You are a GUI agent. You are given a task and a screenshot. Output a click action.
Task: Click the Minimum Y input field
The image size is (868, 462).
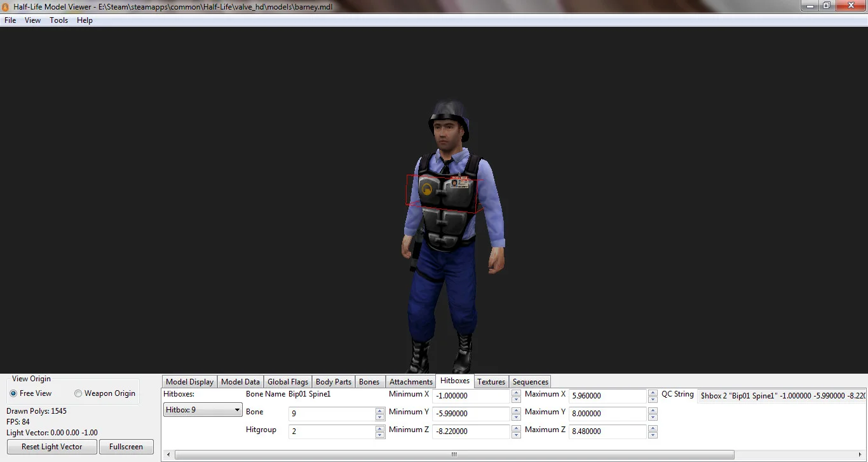pyautogui.click(x=471, y=414)
